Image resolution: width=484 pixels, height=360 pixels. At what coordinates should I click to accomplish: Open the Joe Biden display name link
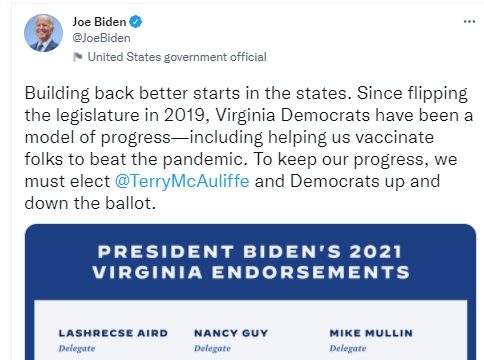99,22
